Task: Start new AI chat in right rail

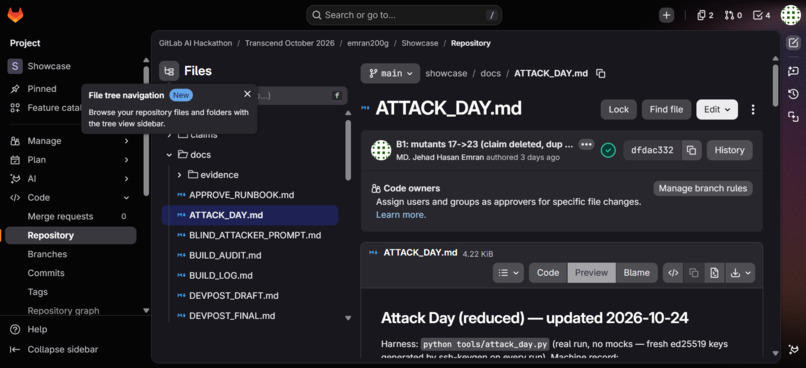Action: [793, 71]
